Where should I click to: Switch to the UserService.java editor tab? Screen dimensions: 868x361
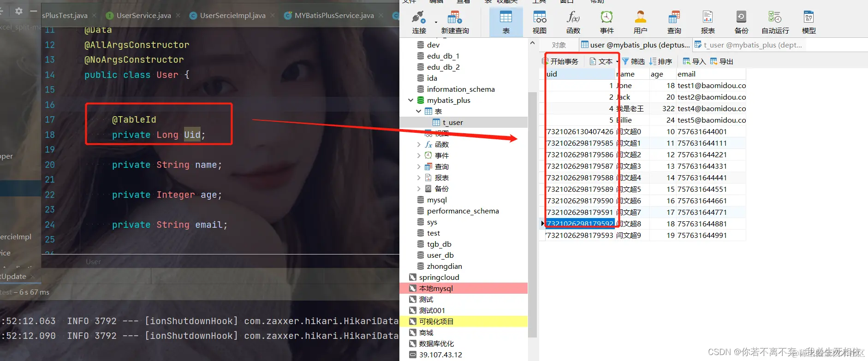coord(143,15)
